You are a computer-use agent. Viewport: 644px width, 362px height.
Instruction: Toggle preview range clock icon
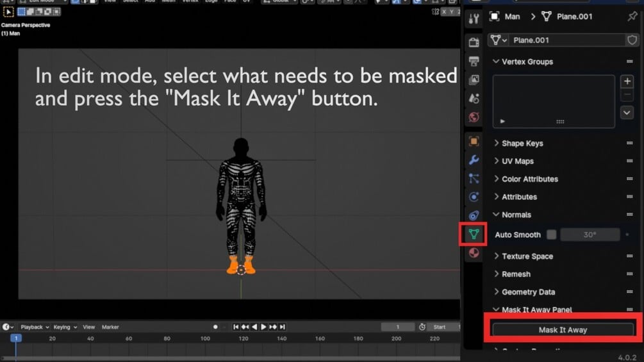tap(422, 327)
